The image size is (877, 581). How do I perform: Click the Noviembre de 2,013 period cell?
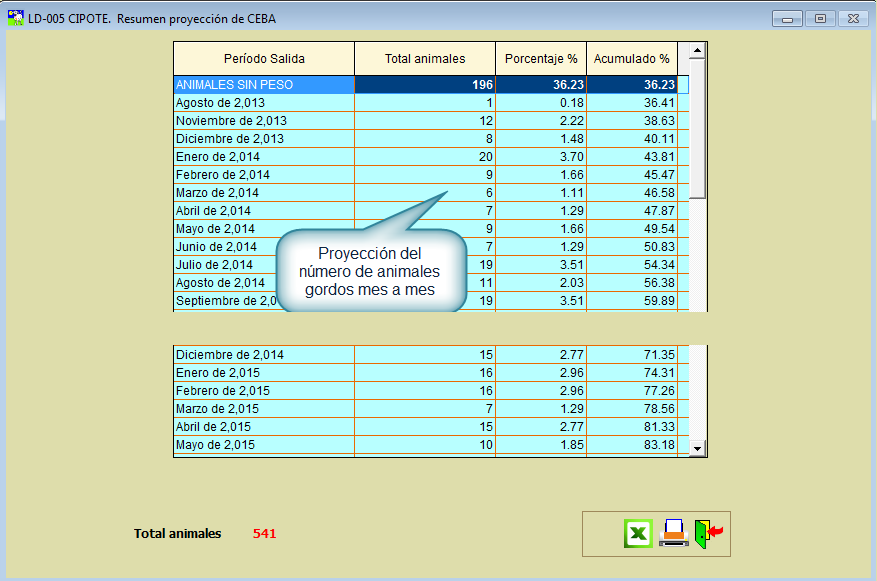pos(264,121)
